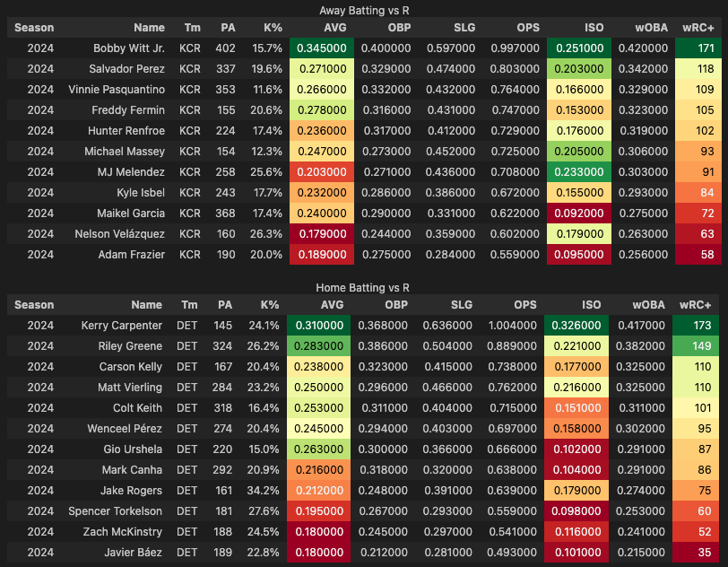The image size is (728, 567).
Task: Select Gio Urshela name cell
Action: (x=133, y=449)
